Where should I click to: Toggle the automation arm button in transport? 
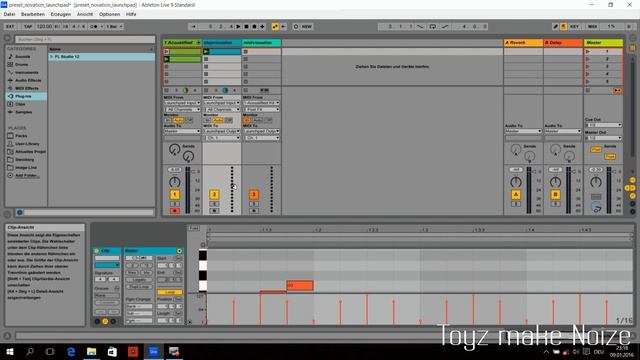(275, 27)
